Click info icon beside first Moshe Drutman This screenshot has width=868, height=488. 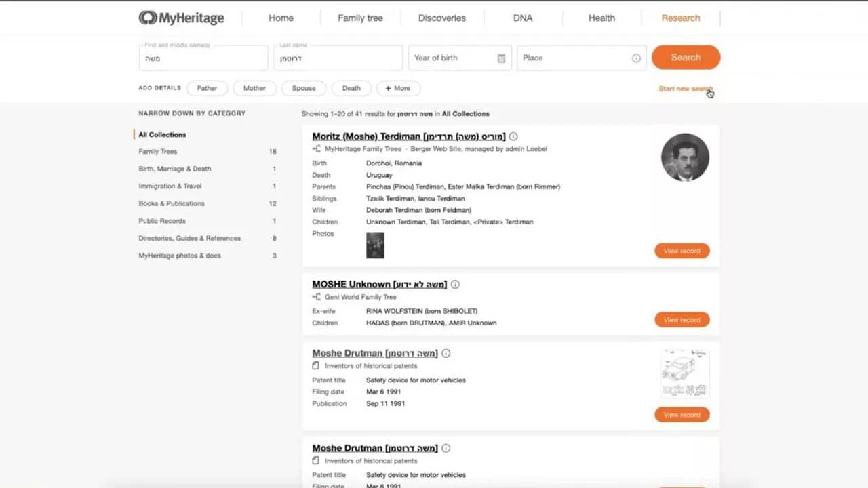pos(446,353)
